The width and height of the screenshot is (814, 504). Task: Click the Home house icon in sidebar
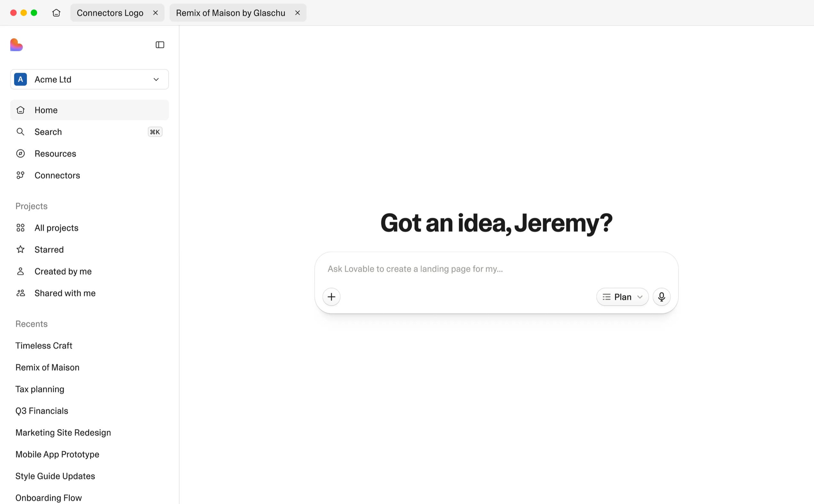coord(20,110)
